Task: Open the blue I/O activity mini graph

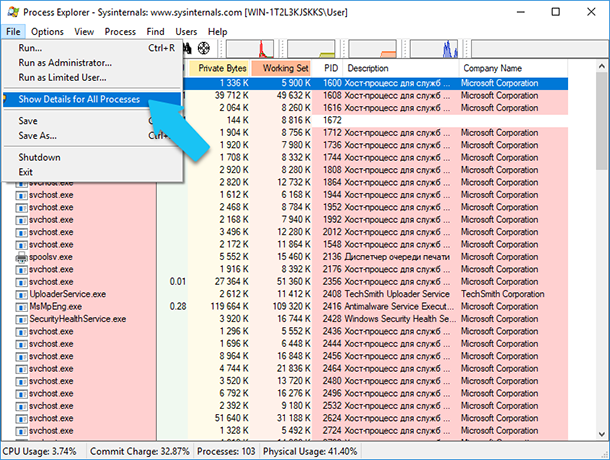Action: tap(434, 49)
